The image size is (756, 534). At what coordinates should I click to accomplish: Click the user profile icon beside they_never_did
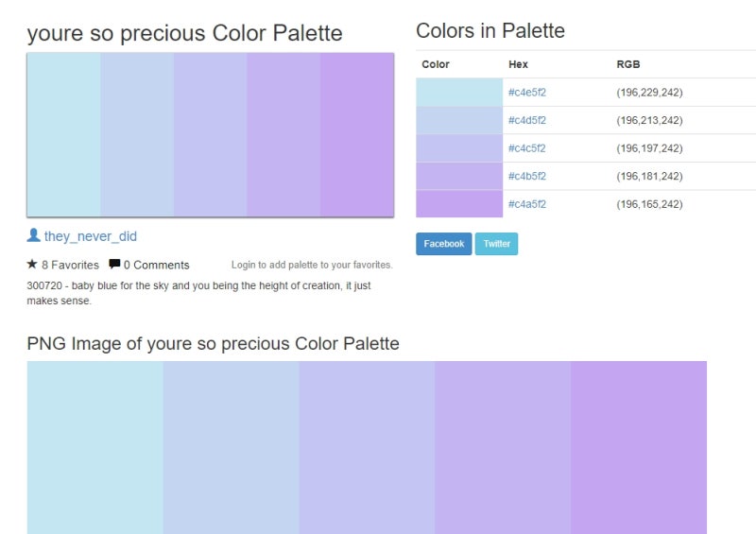coord(33,235)
